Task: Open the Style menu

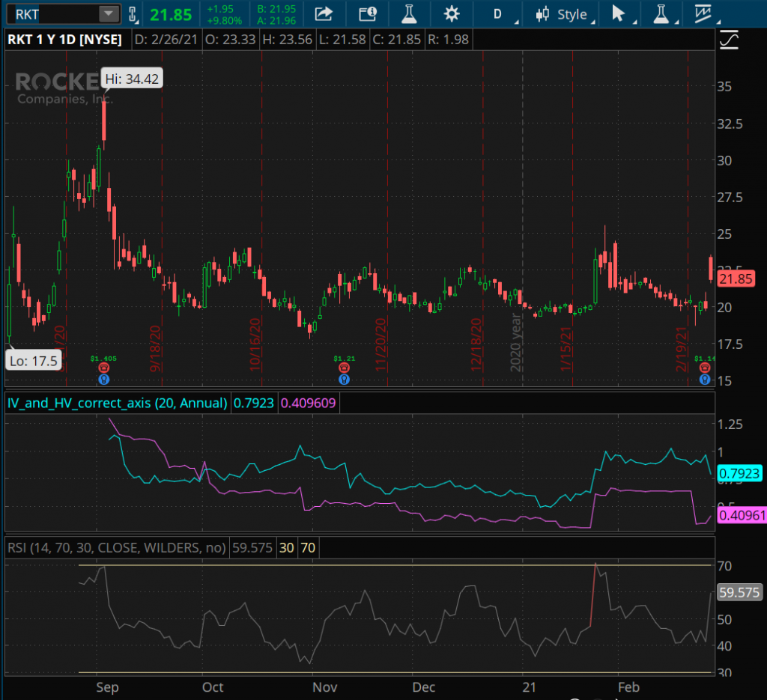Action: 565,14
